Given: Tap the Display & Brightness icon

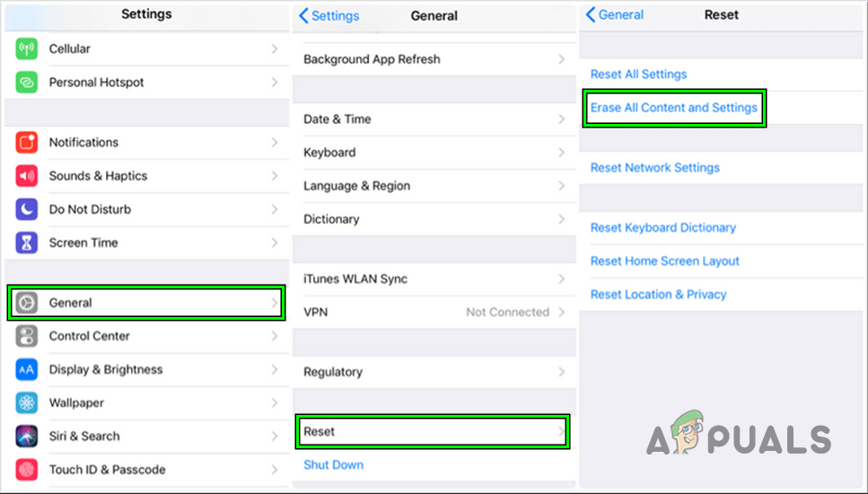Looking at the screenshot, I should click(27, 369).
